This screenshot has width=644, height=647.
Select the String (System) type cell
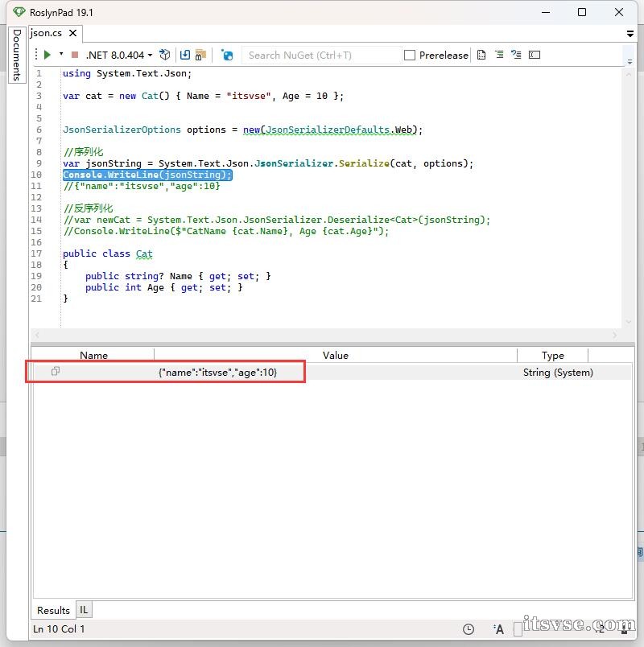pyautogui.click(x=558, y=373)
